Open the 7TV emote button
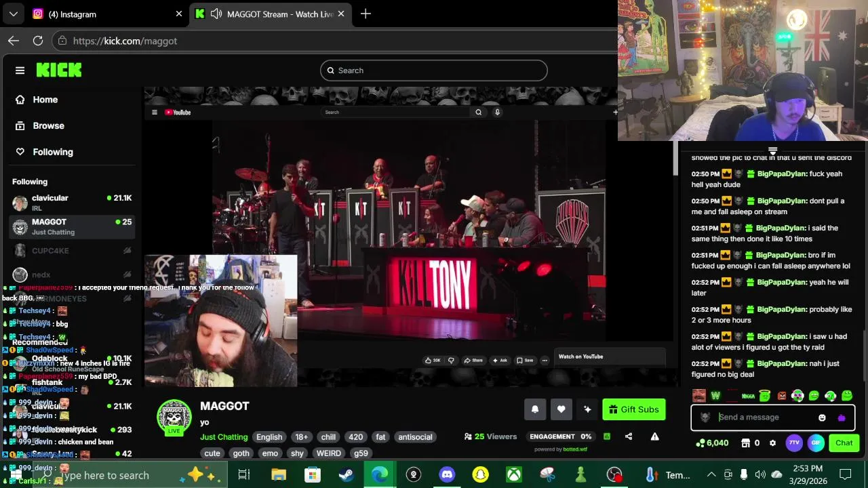The height and width of the screenshot is (488, 868). point(794,443)
